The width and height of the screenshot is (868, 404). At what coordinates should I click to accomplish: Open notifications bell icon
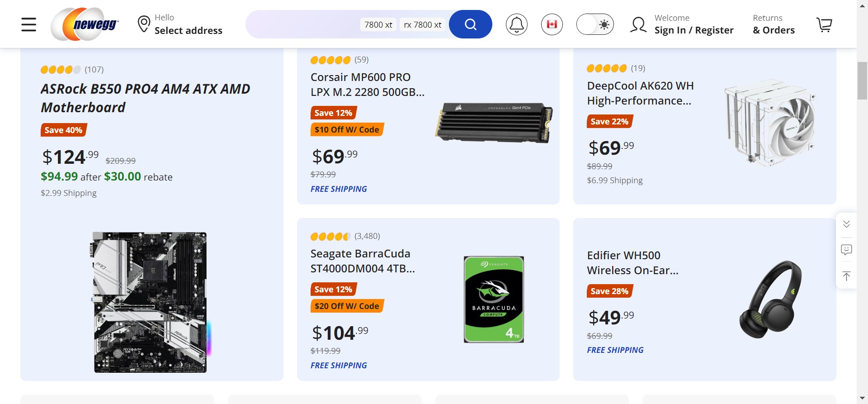(x=516, y=24)
